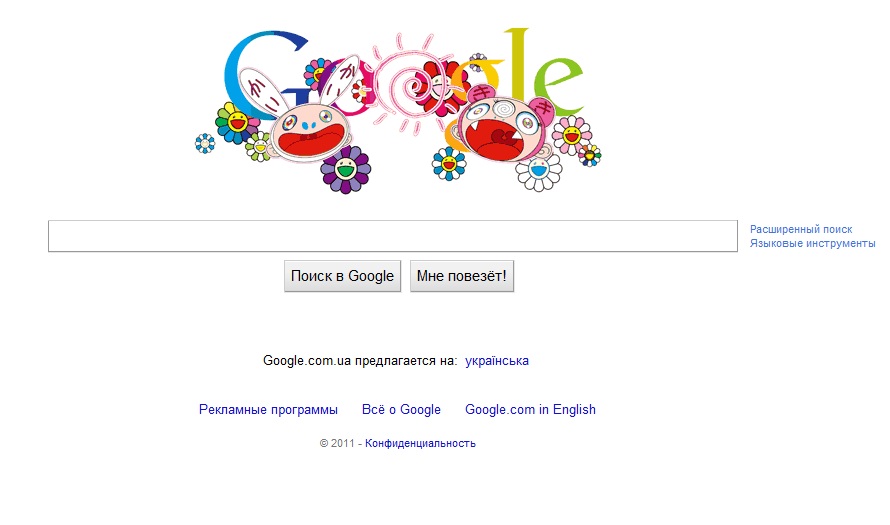890x525 pixels.
Task: Click the white-petaled smiling flower under the bear
Action: click(x=539, y=170)
